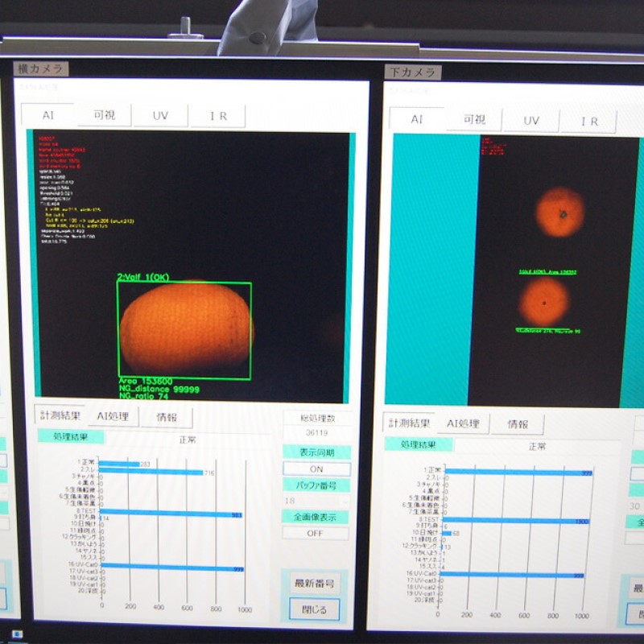The width and height of the screenshot is (644, 644).
Task: Open the IR tab in 横カメラ panel
Action: [218, 116]
